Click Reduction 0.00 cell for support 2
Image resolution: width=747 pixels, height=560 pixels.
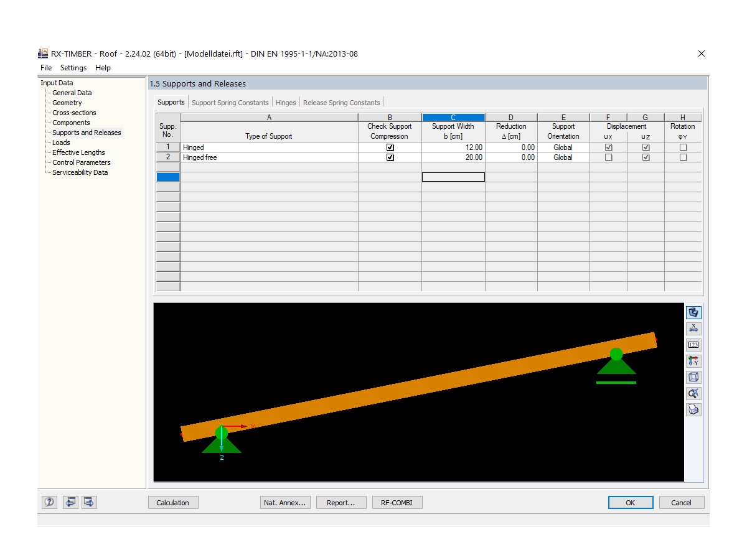511,157
